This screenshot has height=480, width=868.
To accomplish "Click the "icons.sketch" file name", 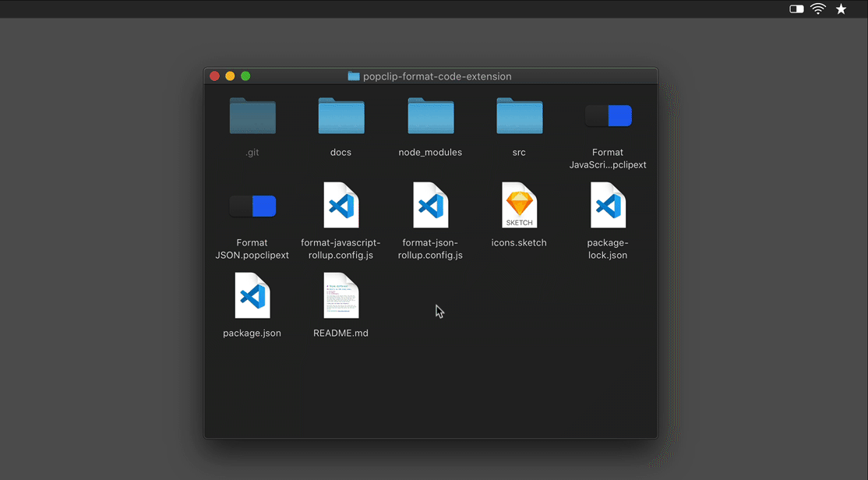I will click(x=519, y=242).
